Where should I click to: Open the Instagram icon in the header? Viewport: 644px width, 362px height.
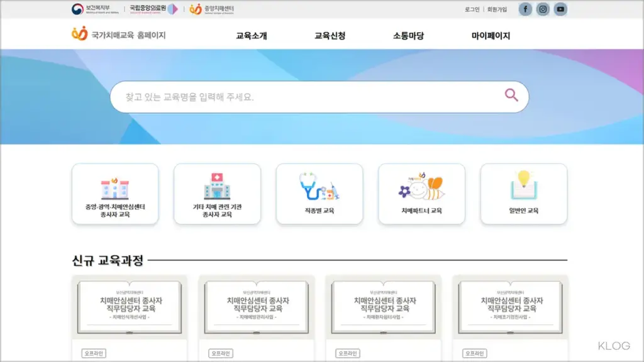pos(543,9)
